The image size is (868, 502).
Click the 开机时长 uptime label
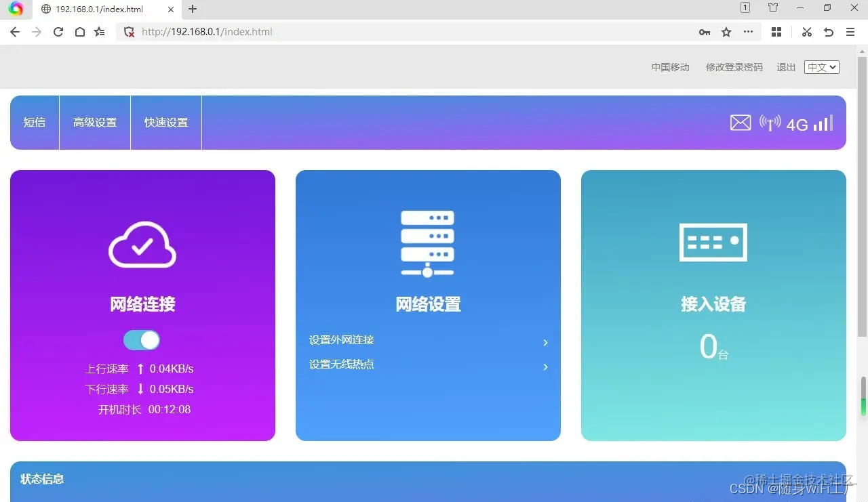pyautogui.click(x=119, y=410)
